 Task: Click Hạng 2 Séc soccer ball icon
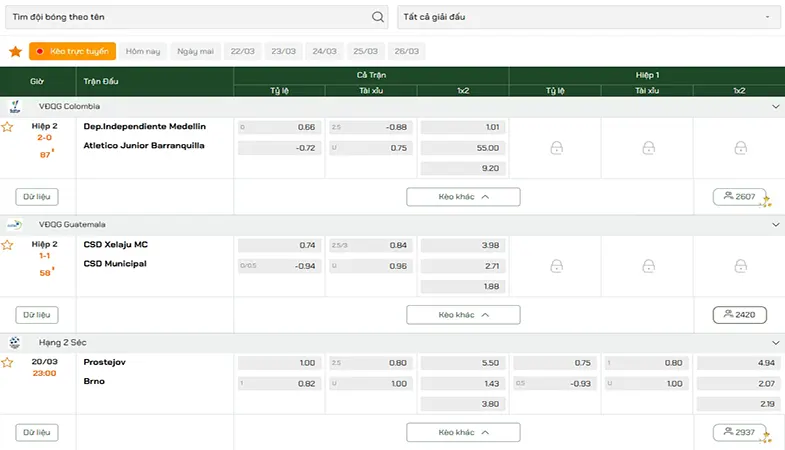(x=15, y=342)
